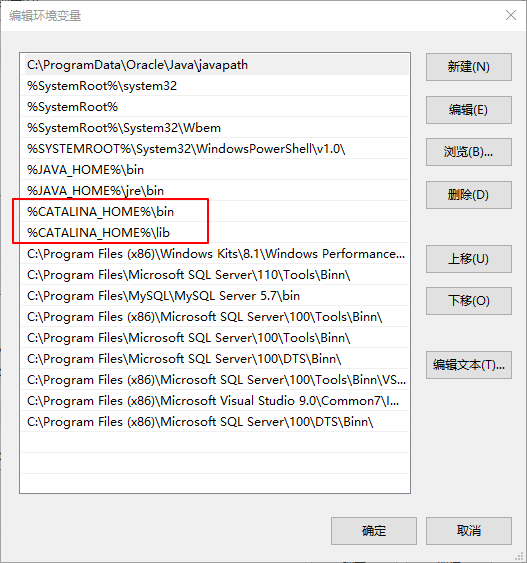Open the 编辑文本(T)... button
This screenshot has height=563, width=527.
468,365
